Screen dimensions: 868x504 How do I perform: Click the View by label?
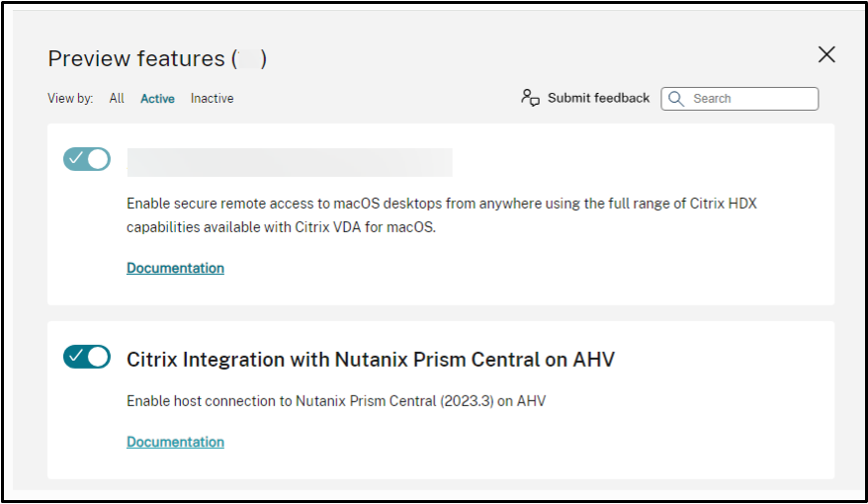70,99
